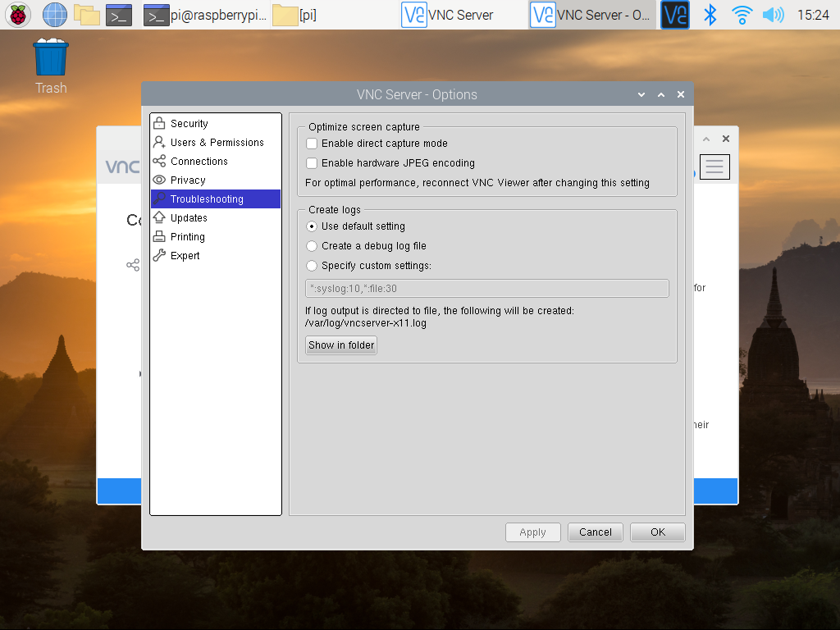Switch to the pi@raspberrypi terminal window
The width and height of the screenshot is (840, 630).
pyautogui.click(x=205, y=15)
